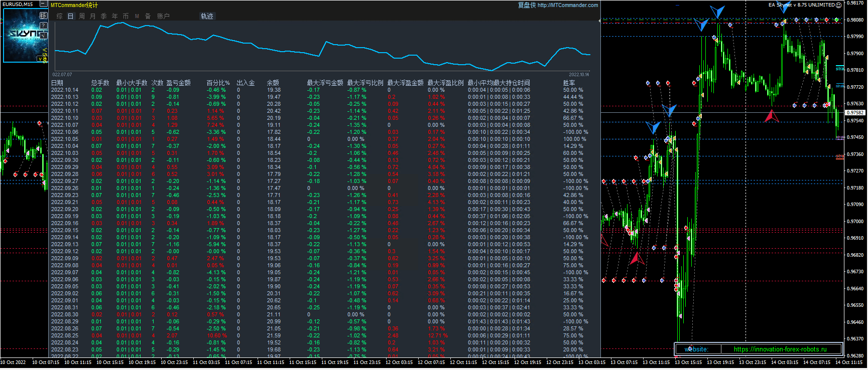Viewport: 868px width, 370px height.
Task: Click the 移 move panel icon
Action: (44, 16)
